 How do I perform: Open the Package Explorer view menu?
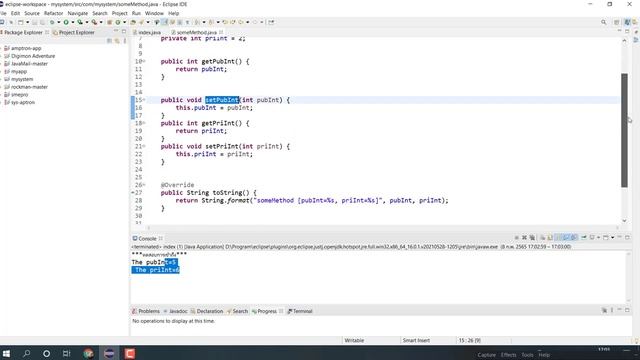124,40
